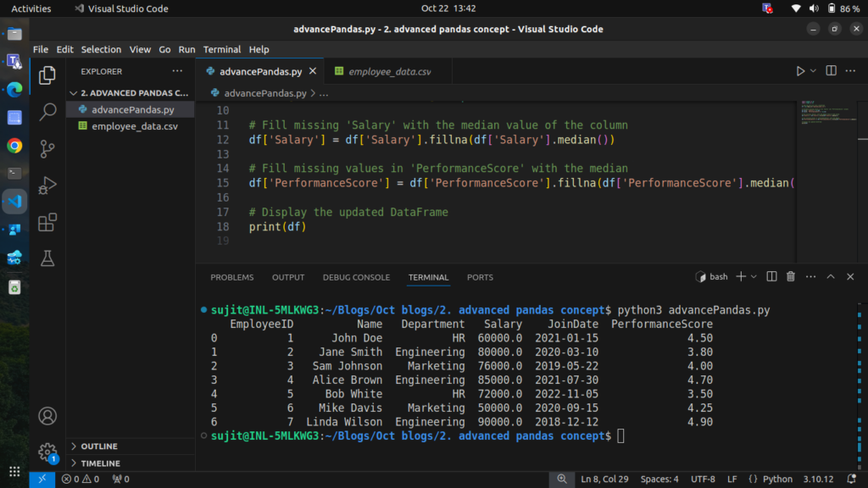Open Run and Debug view

[48, 186]
